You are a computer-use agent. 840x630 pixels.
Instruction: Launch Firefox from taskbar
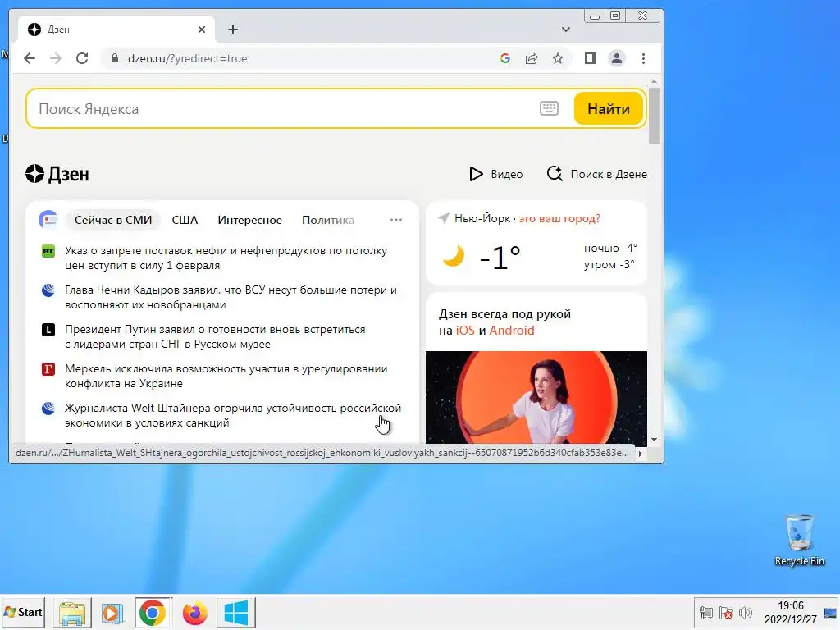click(194, 613)
